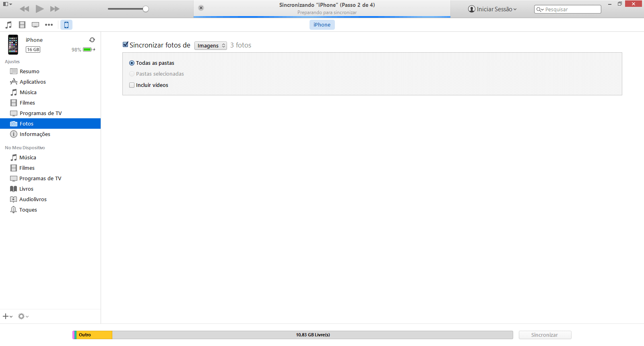Open the TV Shows library icon
The width and height of the screenshot is (644, 346).
35,25
